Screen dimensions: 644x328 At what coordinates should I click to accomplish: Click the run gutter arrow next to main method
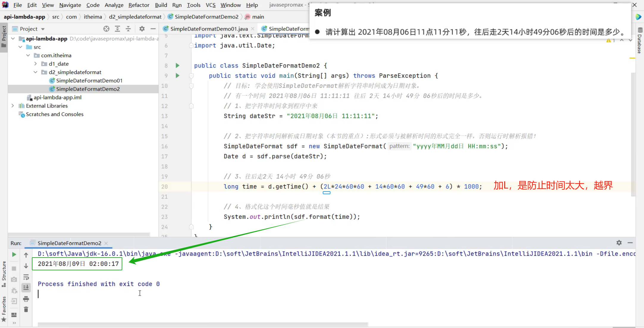[x=178, y=76]
